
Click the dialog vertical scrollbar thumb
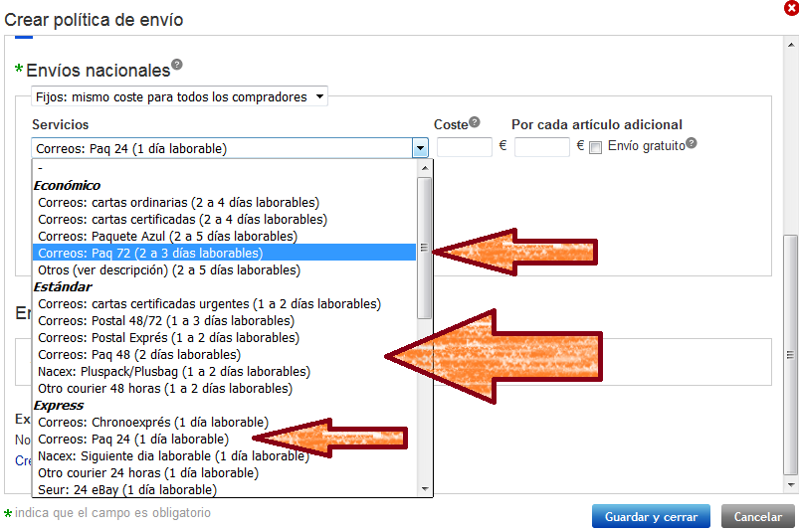tap(790, 355)
